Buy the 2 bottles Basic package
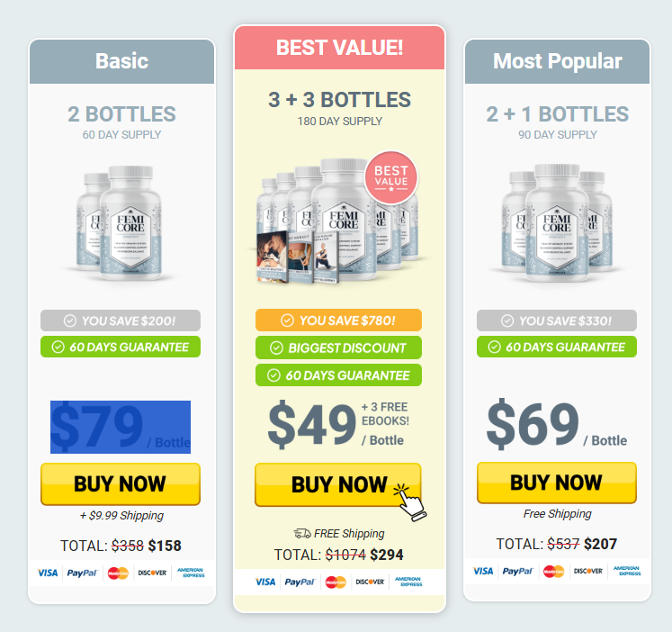The width and height of the screenshot is (672, 632). coord(121,483)
